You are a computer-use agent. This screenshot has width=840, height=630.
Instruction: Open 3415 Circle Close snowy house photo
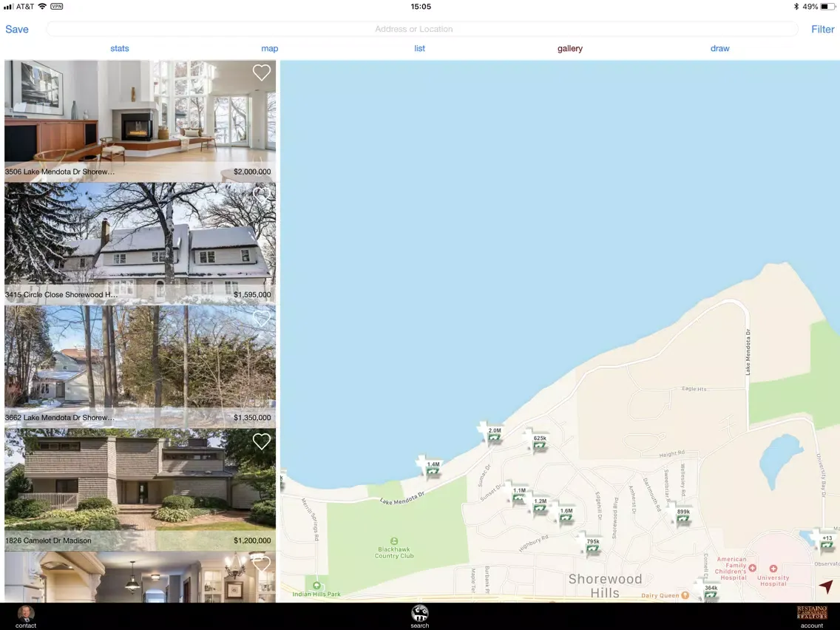tap(140, 244)
